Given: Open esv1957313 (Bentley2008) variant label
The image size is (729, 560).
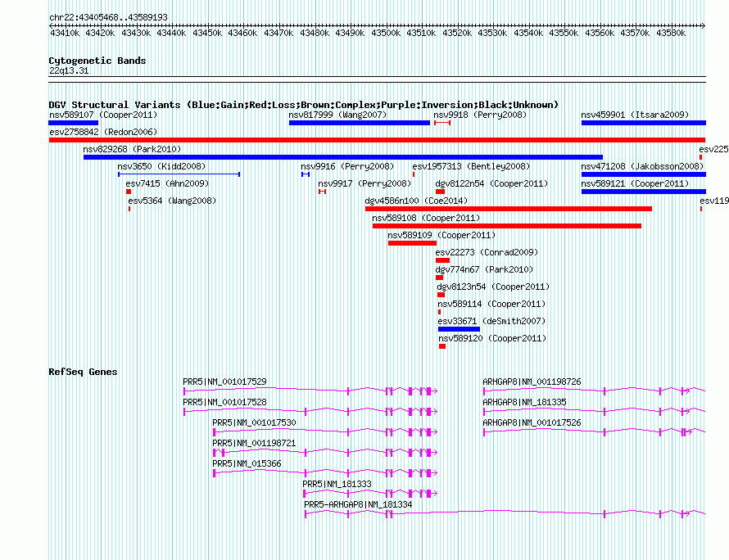Looking at the screenshot, I should click(471, 166).
